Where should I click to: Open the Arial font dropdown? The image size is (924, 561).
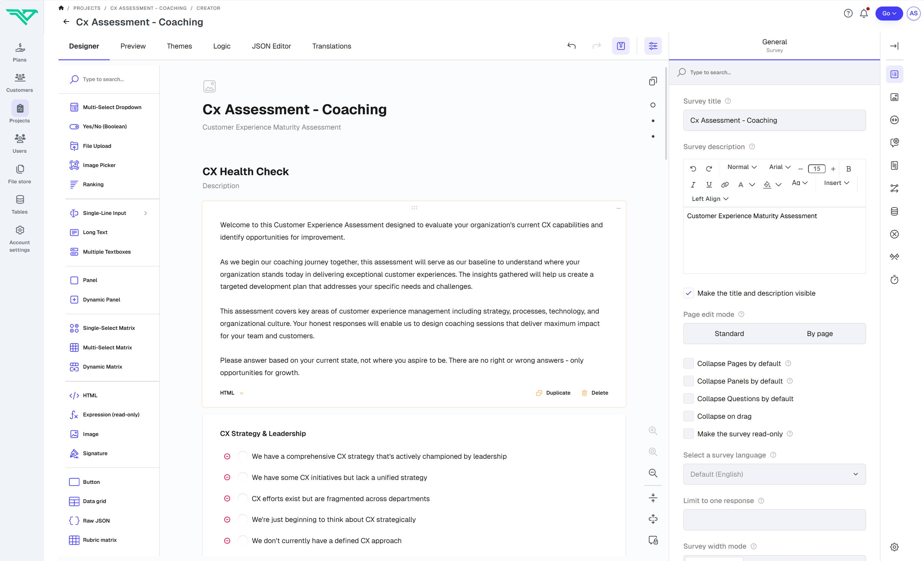click(779, 167)
